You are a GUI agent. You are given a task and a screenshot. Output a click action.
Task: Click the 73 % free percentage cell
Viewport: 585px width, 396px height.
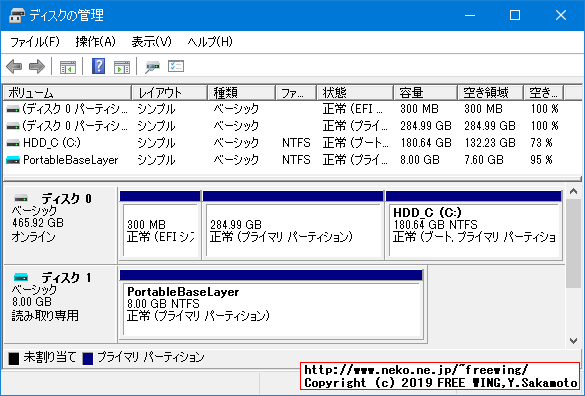click(541, 143)
